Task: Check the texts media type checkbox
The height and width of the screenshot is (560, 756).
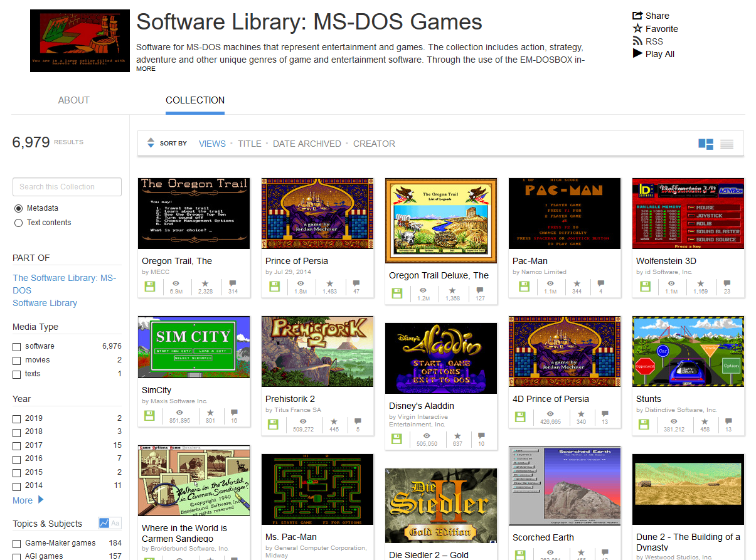Action: [17, 374]
